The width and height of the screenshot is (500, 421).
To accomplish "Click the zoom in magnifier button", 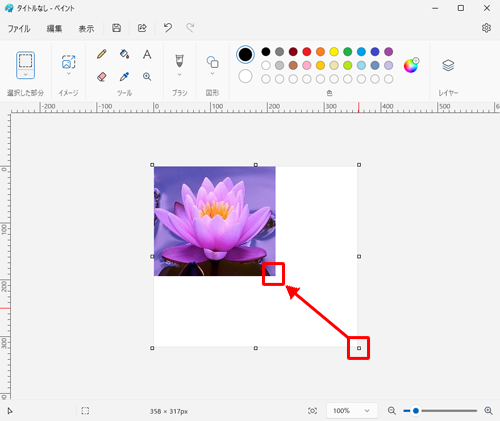I will 488,411.
